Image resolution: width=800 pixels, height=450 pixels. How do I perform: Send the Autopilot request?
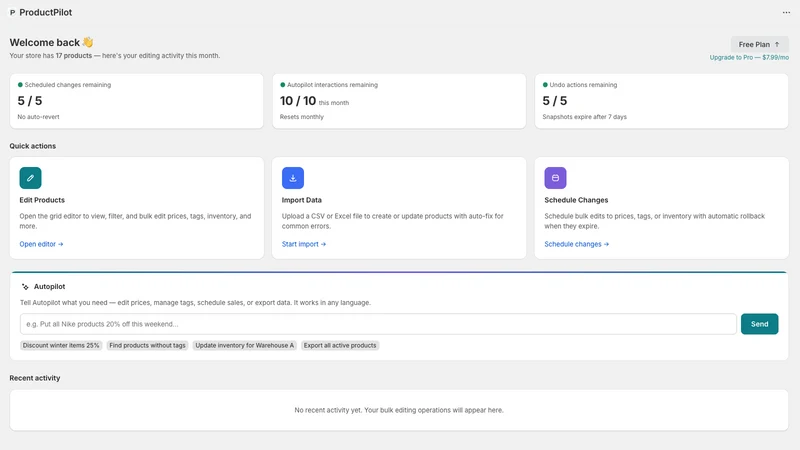(759, 324)
